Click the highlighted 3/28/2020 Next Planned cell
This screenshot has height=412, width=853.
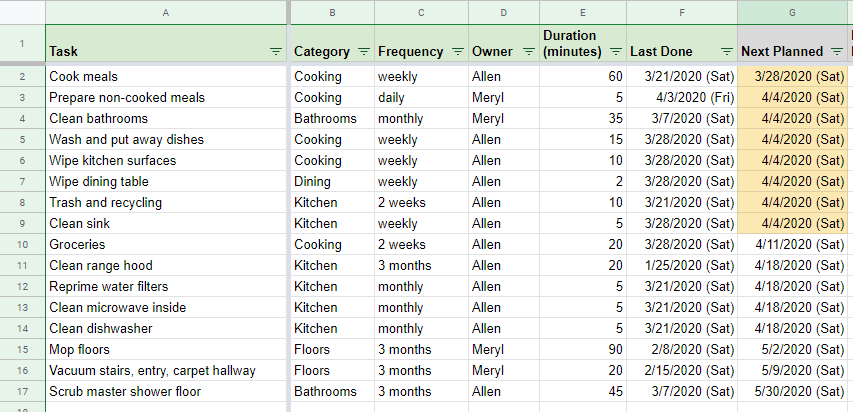[792, 76]
